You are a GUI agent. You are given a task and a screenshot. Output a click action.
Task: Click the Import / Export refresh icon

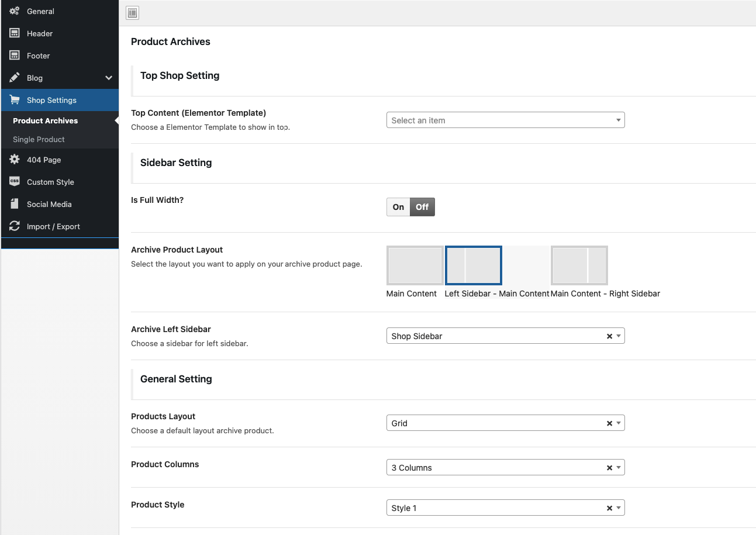point(15,226)
